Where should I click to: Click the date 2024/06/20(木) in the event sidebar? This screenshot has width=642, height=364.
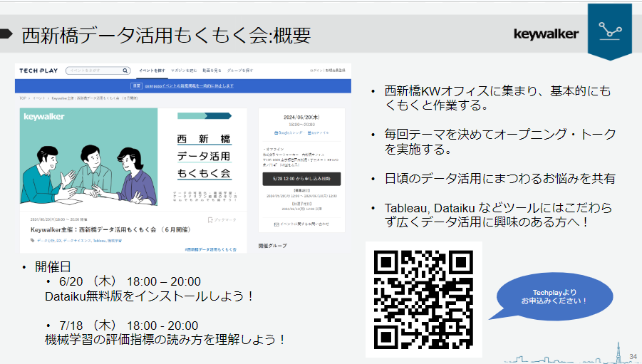tap(301, 118)
